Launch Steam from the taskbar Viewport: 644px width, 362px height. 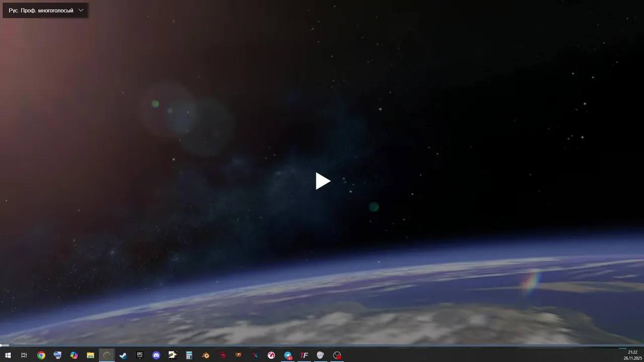point(123,355)
